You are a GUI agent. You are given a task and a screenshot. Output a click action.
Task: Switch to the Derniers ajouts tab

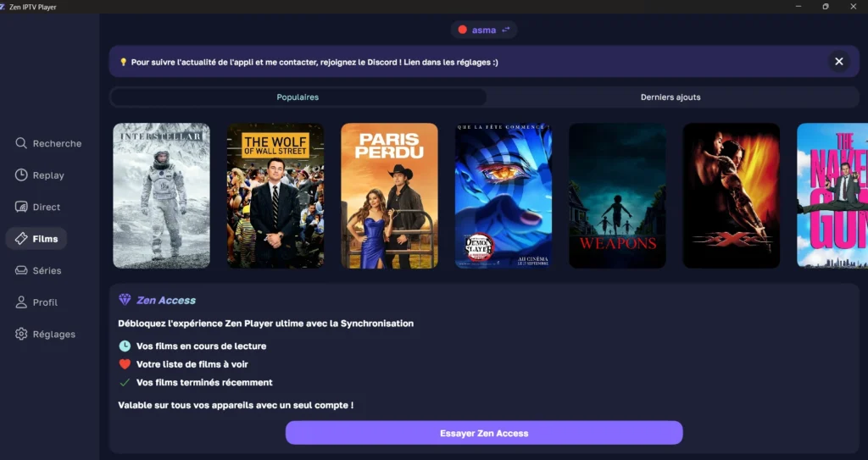click(x=670, y=97)
